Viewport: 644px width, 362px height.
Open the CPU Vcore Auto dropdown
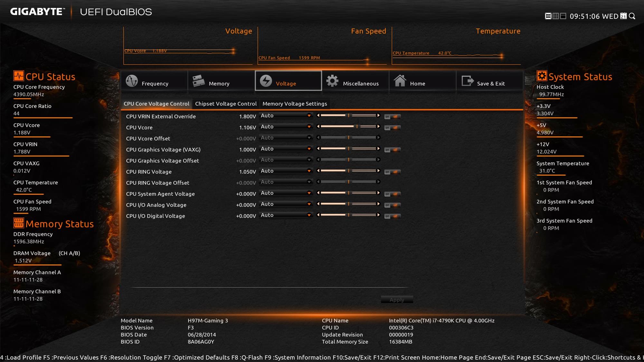(286, 127)
